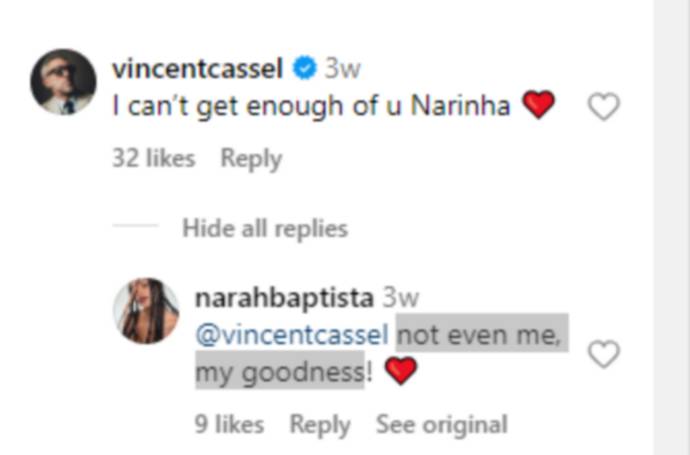Show untranslated text with See original
The height and width of the screenshot is (455, 690).
click(441, 424)
